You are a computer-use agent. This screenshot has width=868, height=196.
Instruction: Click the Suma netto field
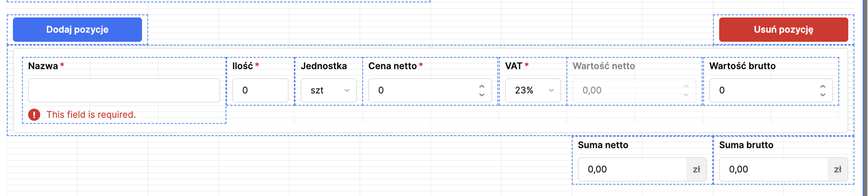coord(632,169)
